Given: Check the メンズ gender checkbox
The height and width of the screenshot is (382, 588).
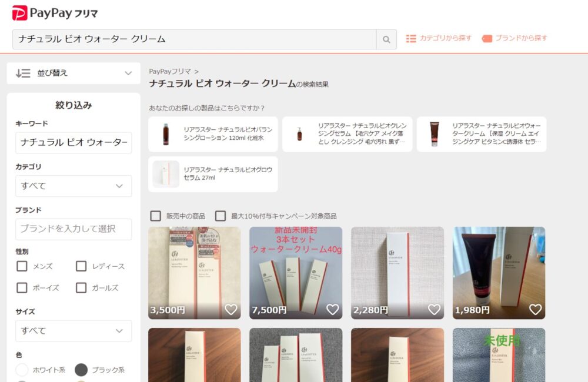Looking at the screenshot, I should click(x=22, y=266).
